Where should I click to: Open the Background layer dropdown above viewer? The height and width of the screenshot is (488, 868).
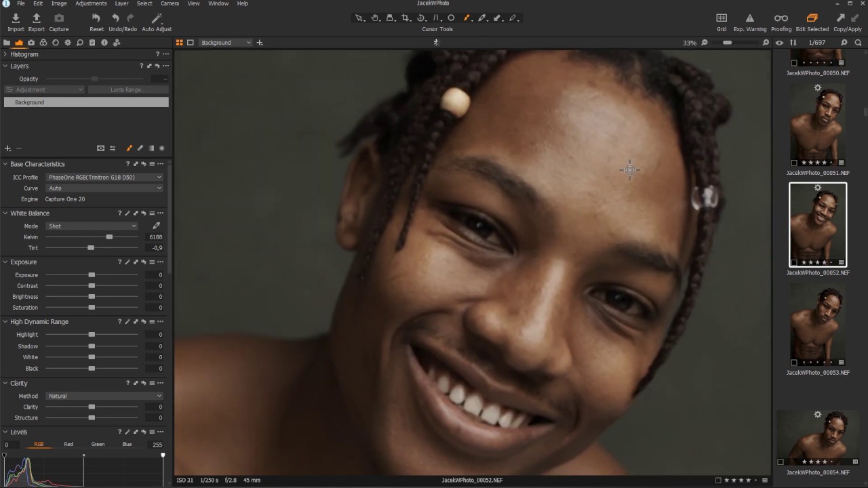pyautogui.click(x=226, y=43)
